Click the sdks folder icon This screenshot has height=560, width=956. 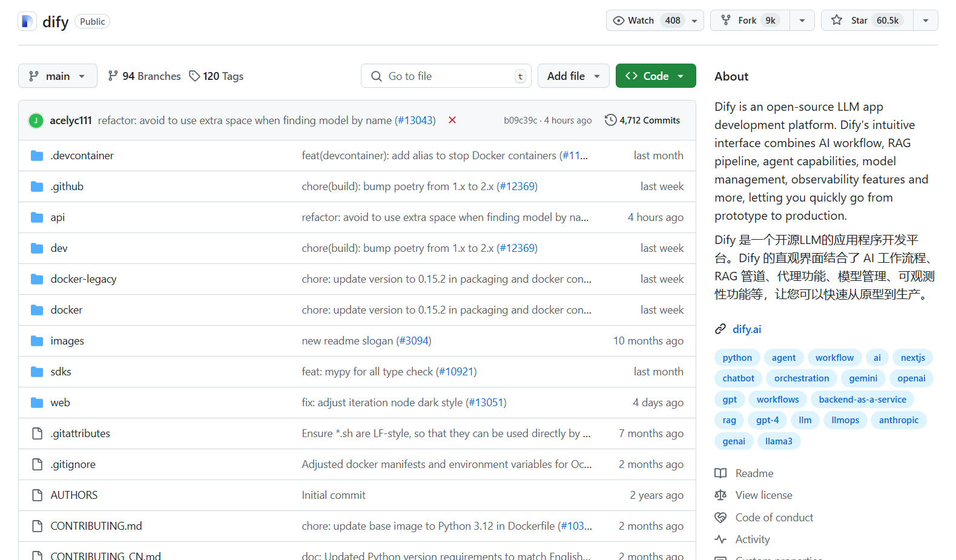coord(37,372)
